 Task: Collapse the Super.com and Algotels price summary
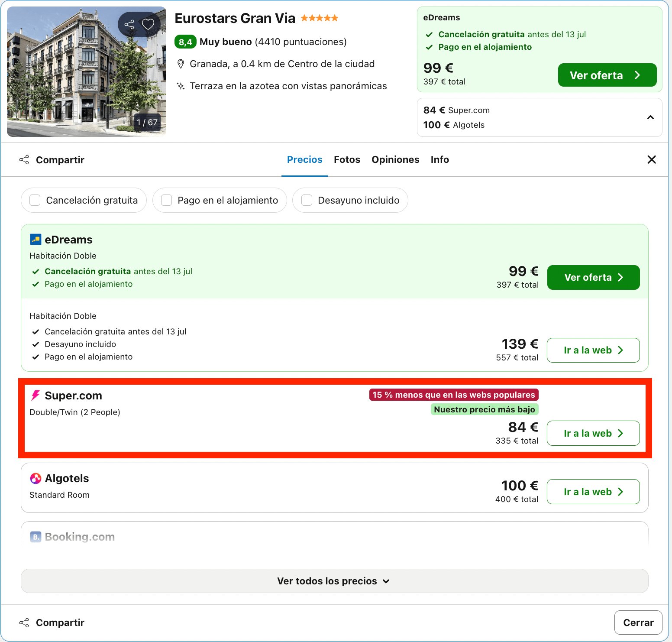pyautogui.click(x=650, y=117)
